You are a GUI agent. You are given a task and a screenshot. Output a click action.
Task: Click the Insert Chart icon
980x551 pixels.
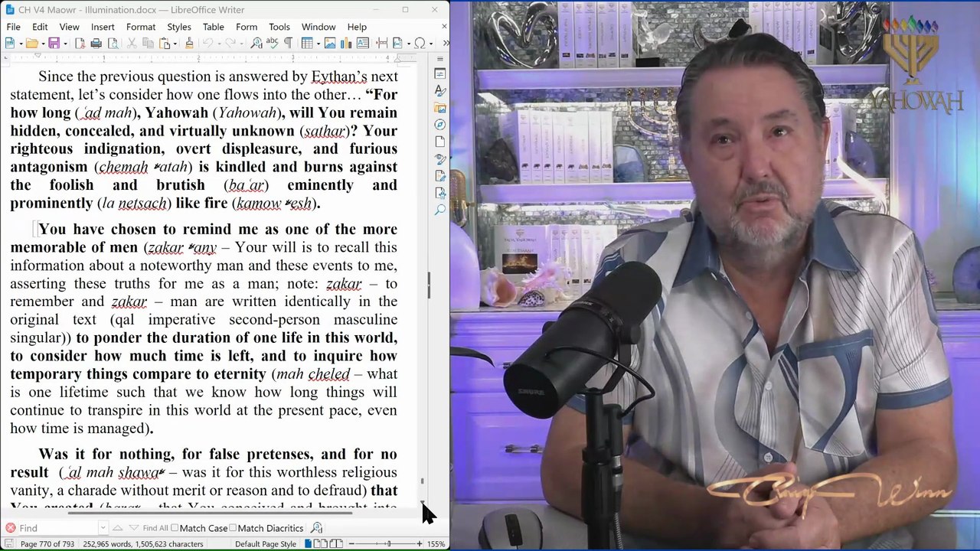coord(346,43)
